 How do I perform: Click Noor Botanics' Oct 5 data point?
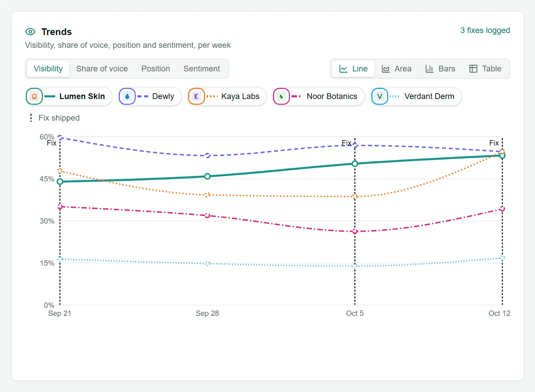click(x=355, y=231)
